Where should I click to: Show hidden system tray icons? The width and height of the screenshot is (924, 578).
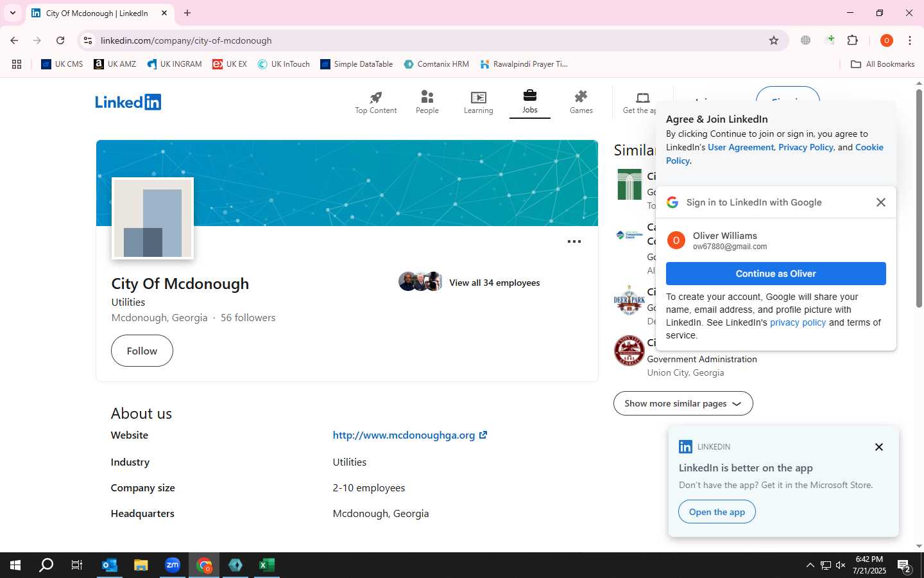tap(810, 565)
